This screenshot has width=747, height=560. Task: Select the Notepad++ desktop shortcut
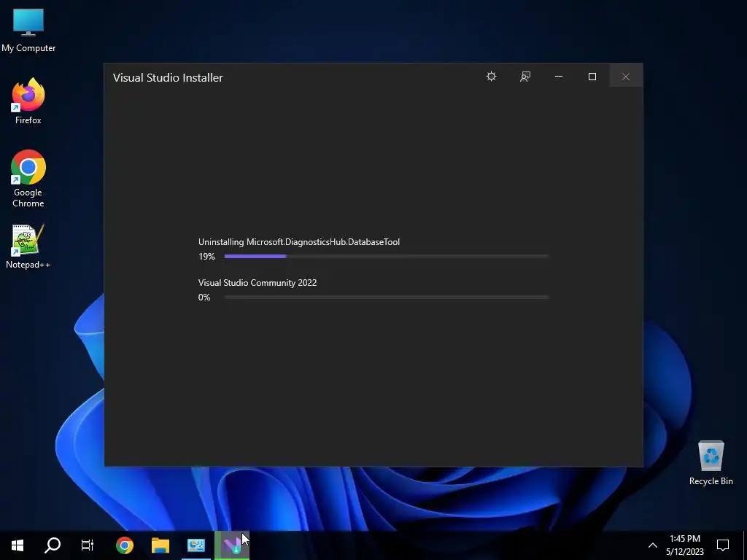28,246
